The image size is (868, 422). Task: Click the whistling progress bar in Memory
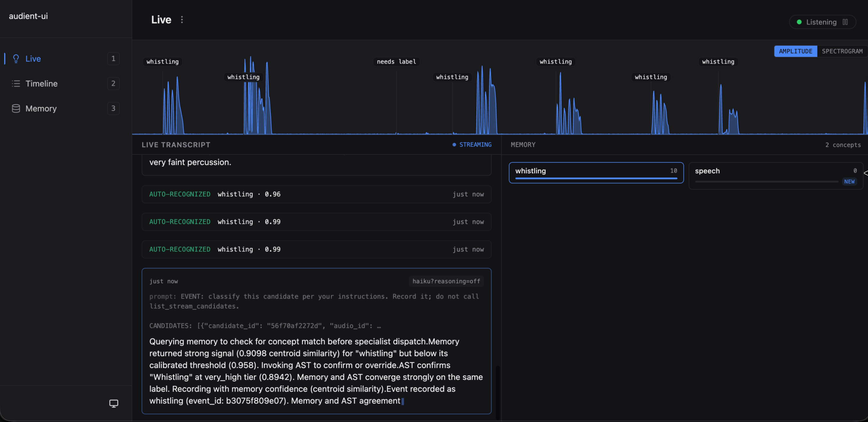pos(596,178)
